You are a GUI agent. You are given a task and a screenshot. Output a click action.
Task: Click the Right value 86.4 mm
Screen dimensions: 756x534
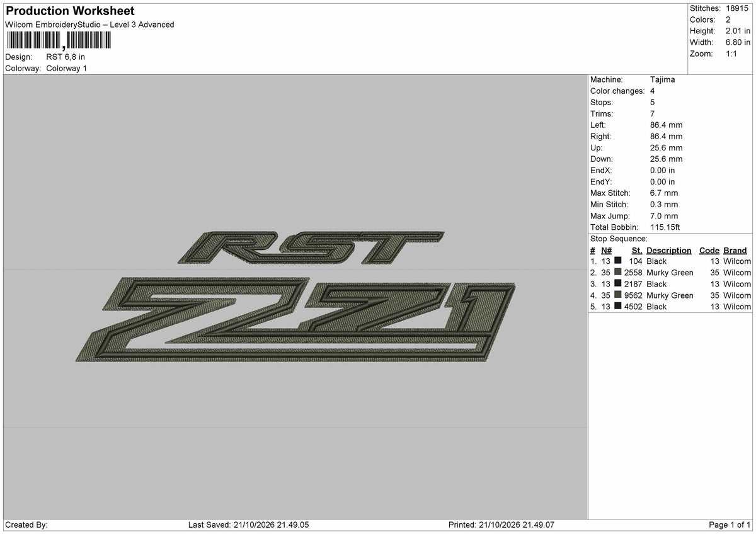click(666, 136)
